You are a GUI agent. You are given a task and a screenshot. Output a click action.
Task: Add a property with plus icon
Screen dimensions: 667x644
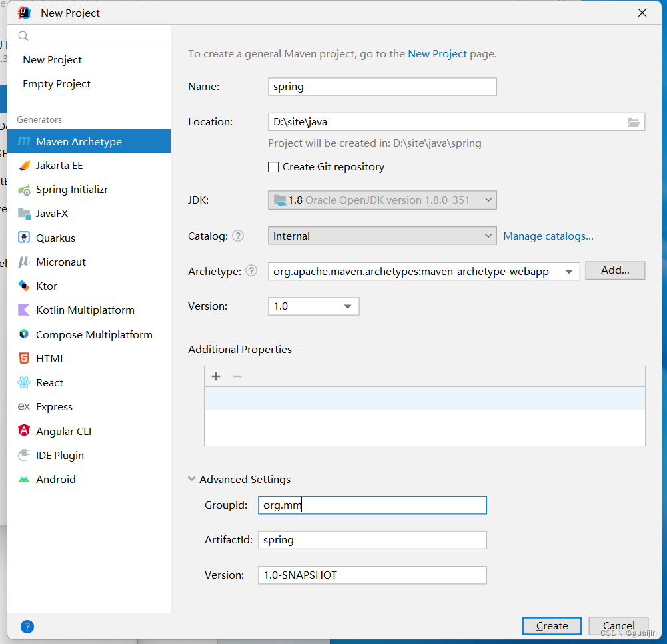pos(216,376)
